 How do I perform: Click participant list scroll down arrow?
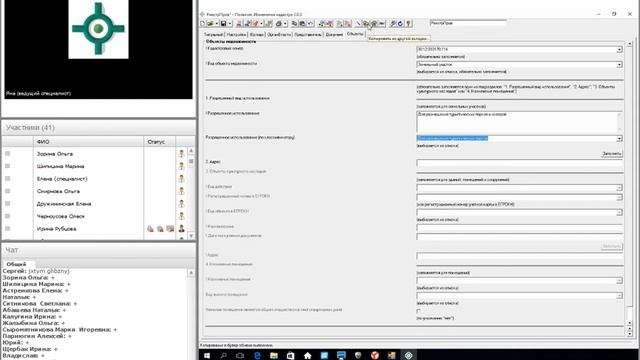[191, 236]
